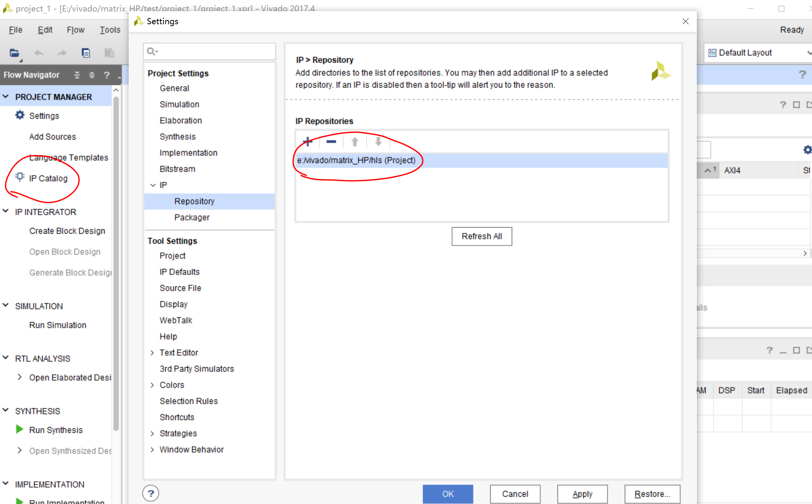Viewport: 812px width, 504px height.
Task: Click the Refresh All button
Action: click(481, 236)
